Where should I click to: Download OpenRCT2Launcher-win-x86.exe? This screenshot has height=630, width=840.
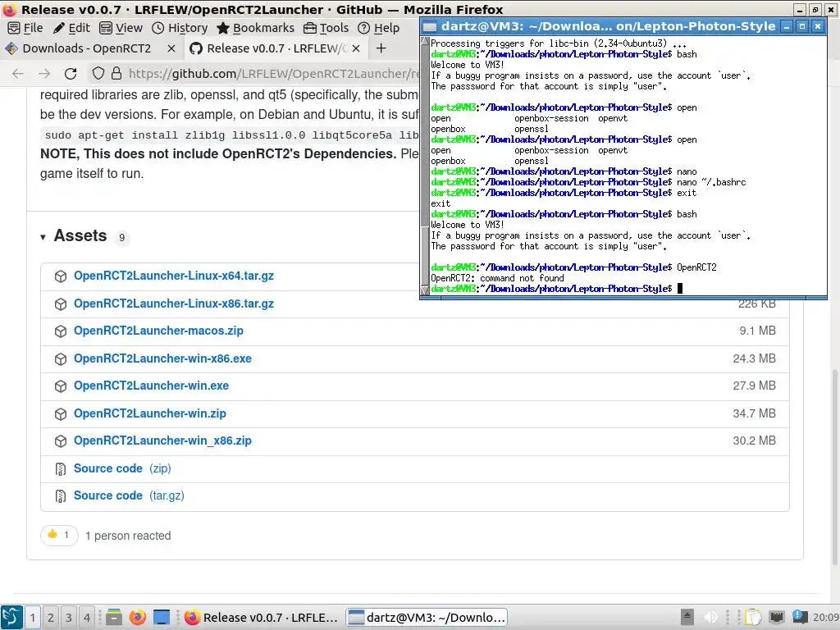coord(163,359)
